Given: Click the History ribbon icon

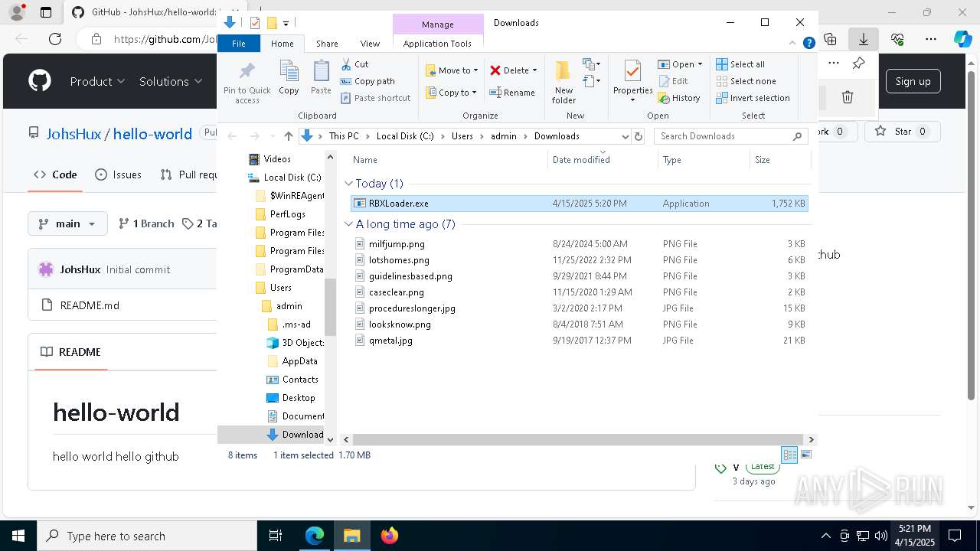Looking at the screenshot, I should tap(679, 98).
